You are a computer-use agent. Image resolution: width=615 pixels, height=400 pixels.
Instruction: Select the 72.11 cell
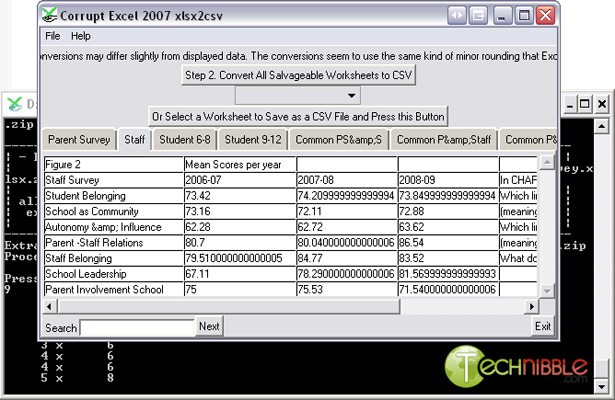click(347, 211)
